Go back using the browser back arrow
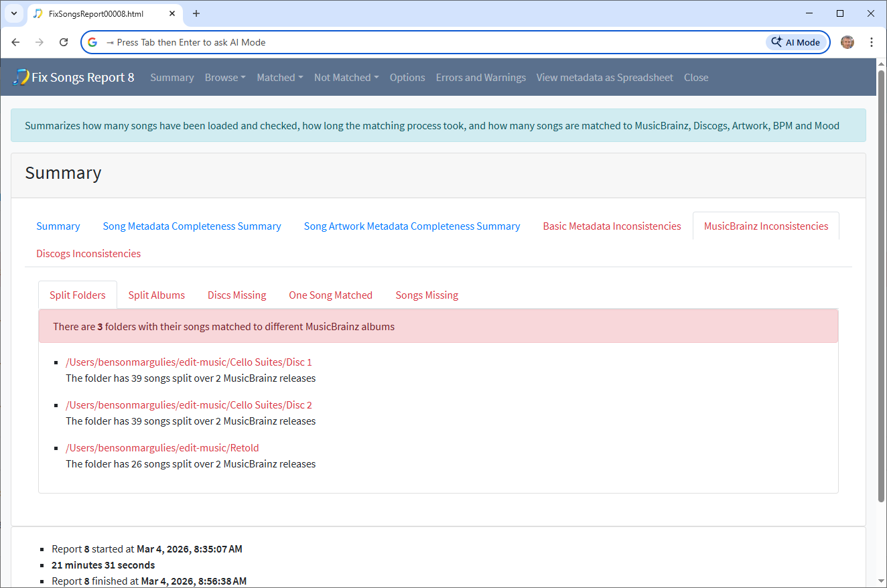 (16, 42)
